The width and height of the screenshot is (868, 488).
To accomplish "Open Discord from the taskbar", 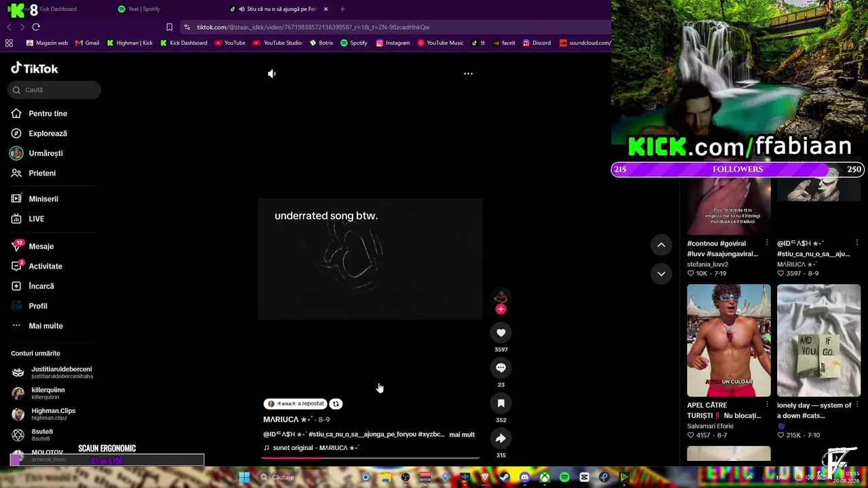I will click(524, 477).
